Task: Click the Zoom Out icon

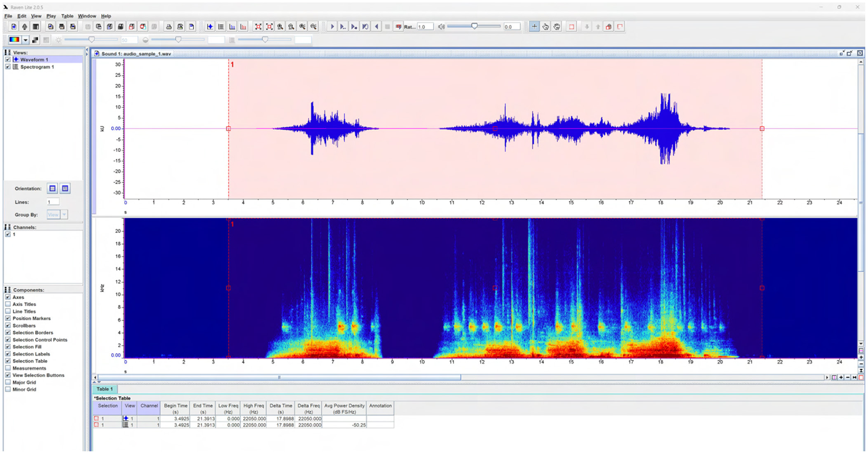Action: point(291,26)
